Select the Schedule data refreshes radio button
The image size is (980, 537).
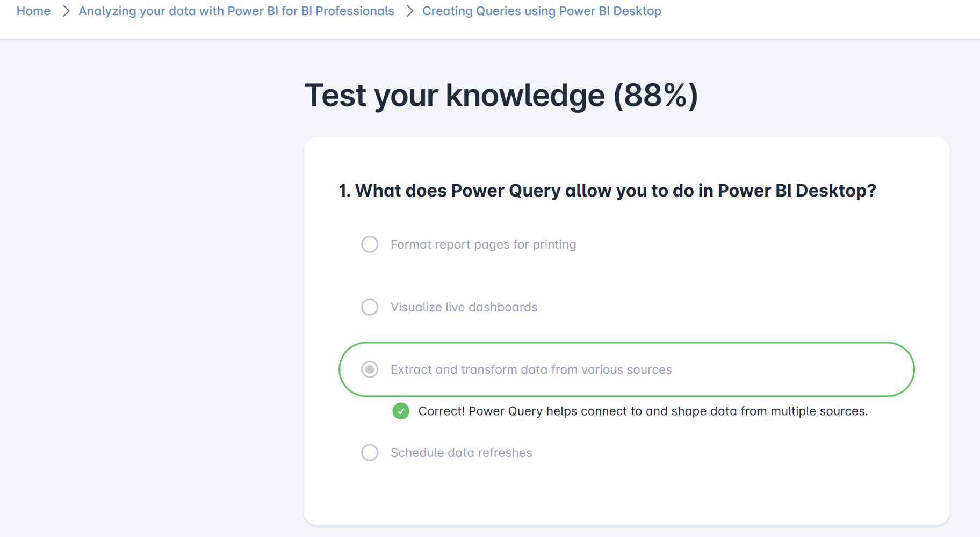click(x=370, y=453)
